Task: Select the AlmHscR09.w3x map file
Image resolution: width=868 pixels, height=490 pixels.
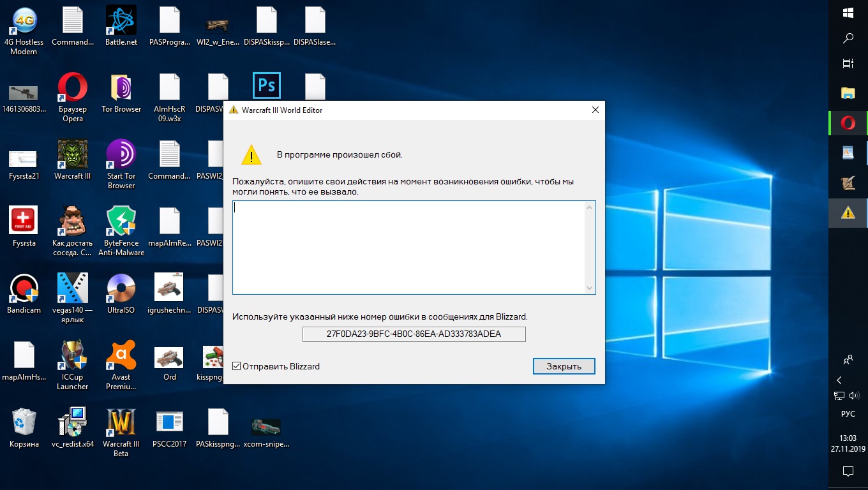Action: point(170,98)
